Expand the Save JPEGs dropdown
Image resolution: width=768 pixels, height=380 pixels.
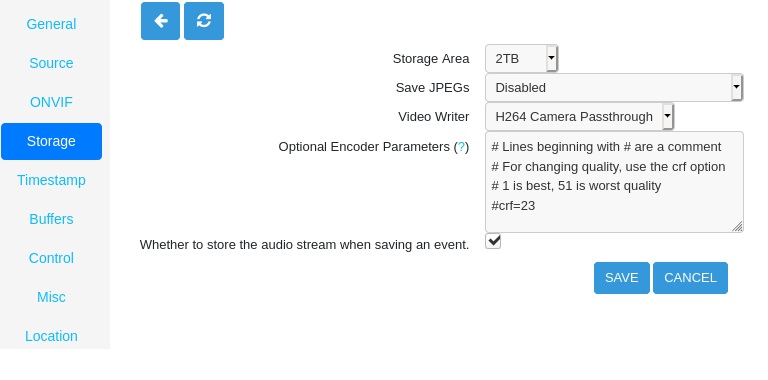tap(614, 88)
